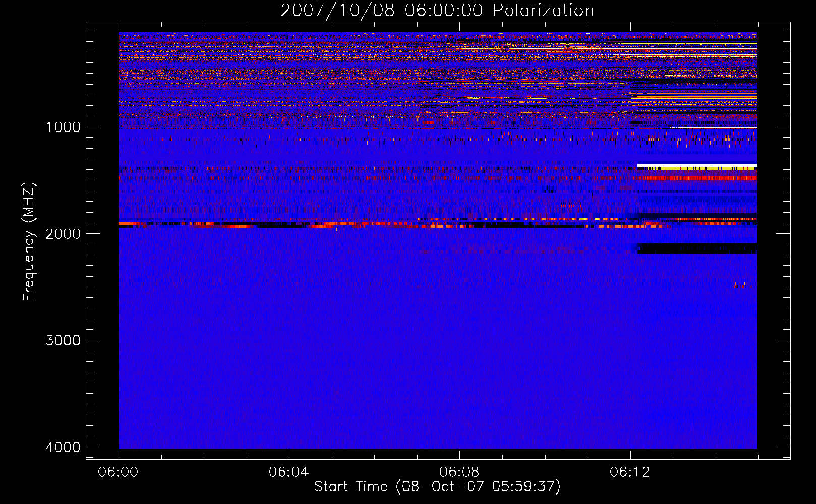Click the 06:00 time tick label
The height and width of the screenshot is (504, 816).
coord(119,472)
